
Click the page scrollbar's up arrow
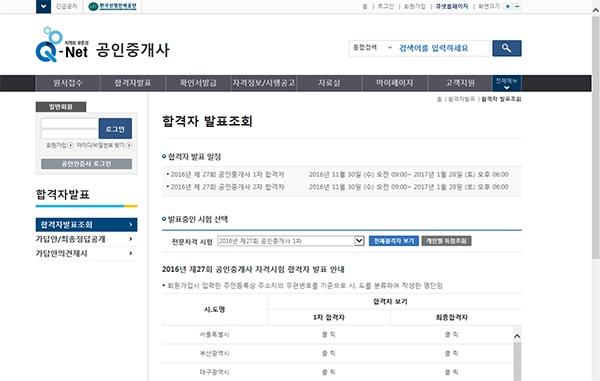(596, 11)
